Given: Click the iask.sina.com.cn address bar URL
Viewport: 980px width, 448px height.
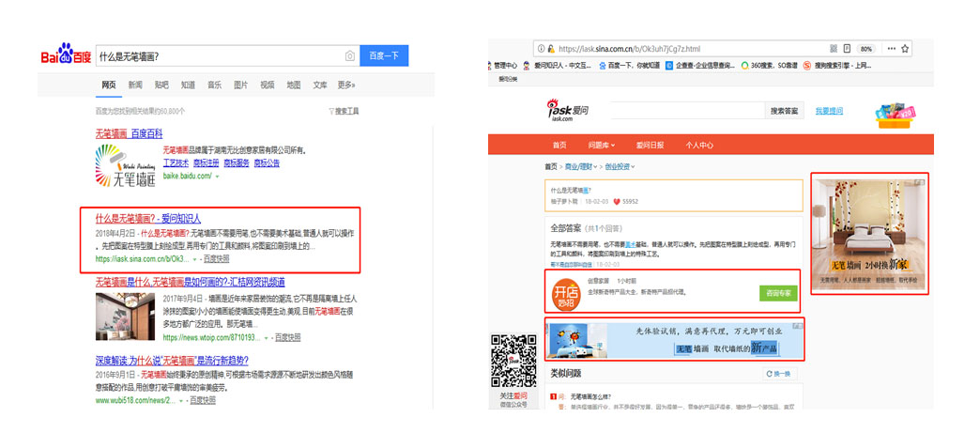Looking at the screenshot, I should 629,49.
